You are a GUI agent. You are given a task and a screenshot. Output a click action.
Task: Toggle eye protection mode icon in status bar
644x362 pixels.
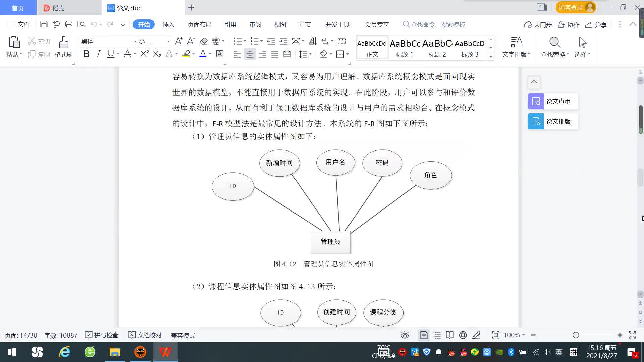click(x=405, y=335)
